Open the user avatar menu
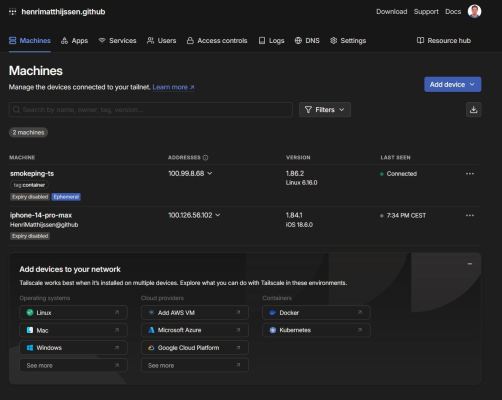The height and width of the screenshot is (400, 502). pos(474,11)
